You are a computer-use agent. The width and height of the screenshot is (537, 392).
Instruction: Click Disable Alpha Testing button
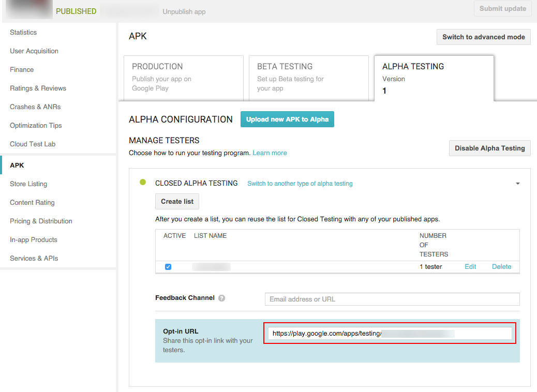click(x=489, y=148)
